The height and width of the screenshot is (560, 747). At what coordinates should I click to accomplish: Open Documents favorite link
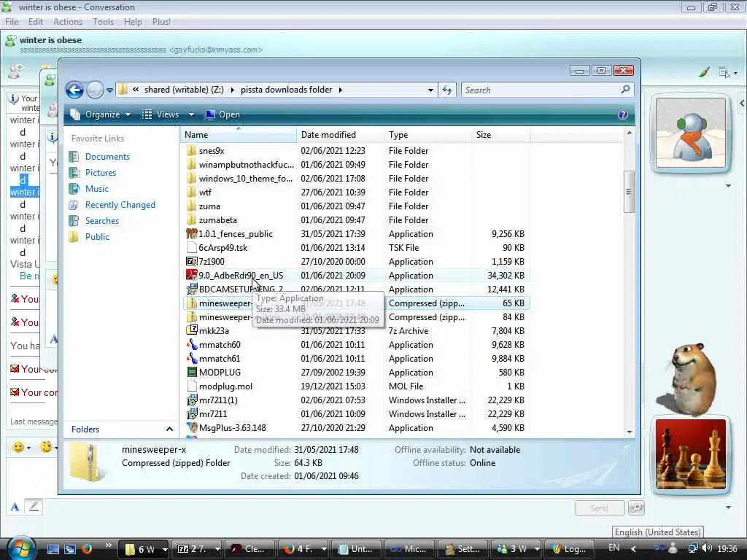point(107,157)
